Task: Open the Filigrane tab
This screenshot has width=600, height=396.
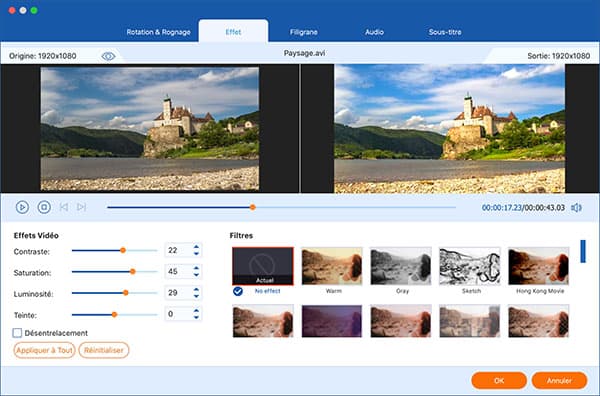Action: (303, 32)
